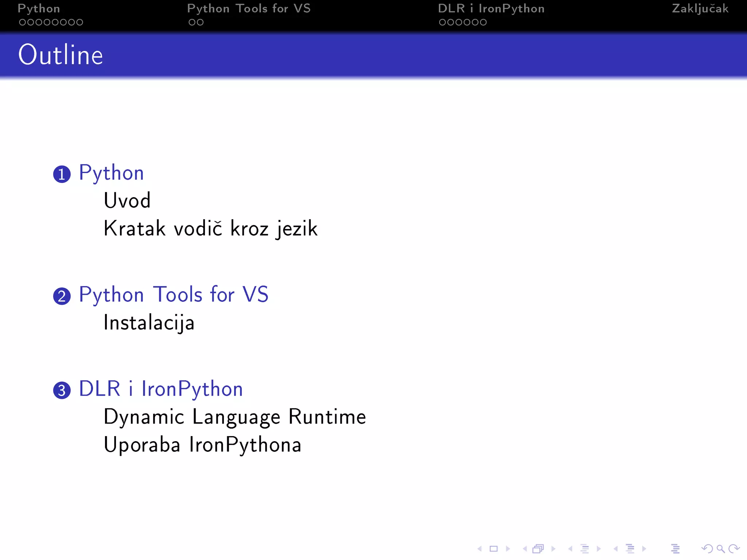This screenshot has height=560, width=747.
Task: Select second circle under Python Tools for VS
Action: click(200, 23)
